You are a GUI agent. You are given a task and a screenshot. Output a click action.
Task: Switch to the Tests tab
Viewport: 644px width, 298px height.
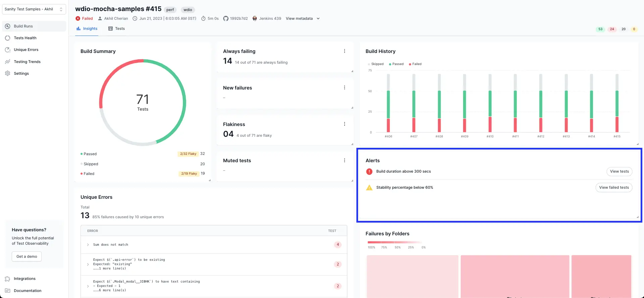coord(116,28)
